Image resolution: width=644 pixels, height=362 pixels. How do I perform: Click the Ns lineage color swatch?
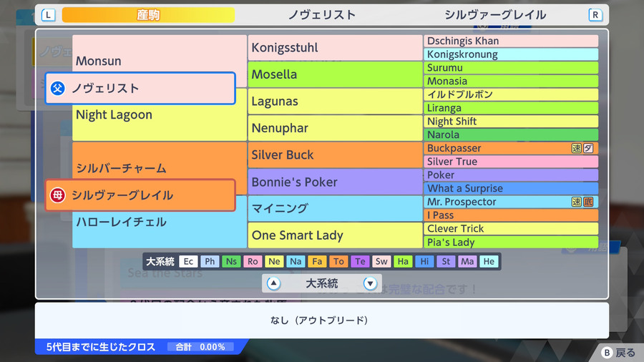tap(231, 261)
